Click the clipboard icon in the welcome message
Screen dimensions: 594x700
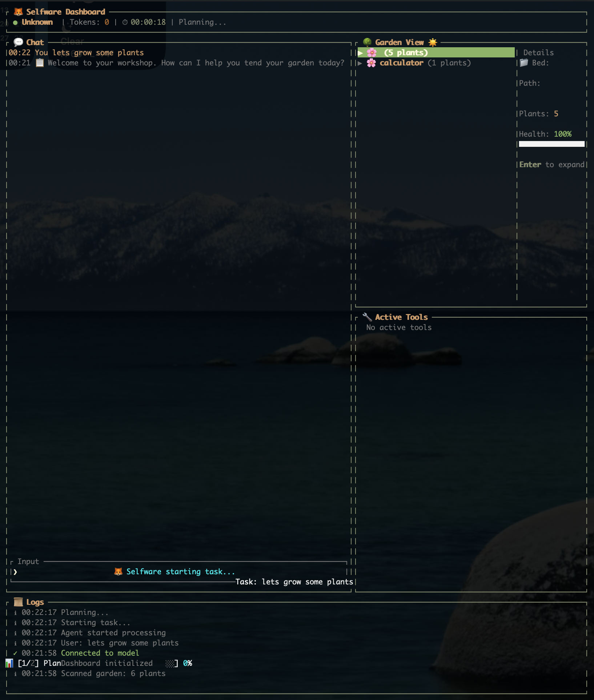[39, 63]
